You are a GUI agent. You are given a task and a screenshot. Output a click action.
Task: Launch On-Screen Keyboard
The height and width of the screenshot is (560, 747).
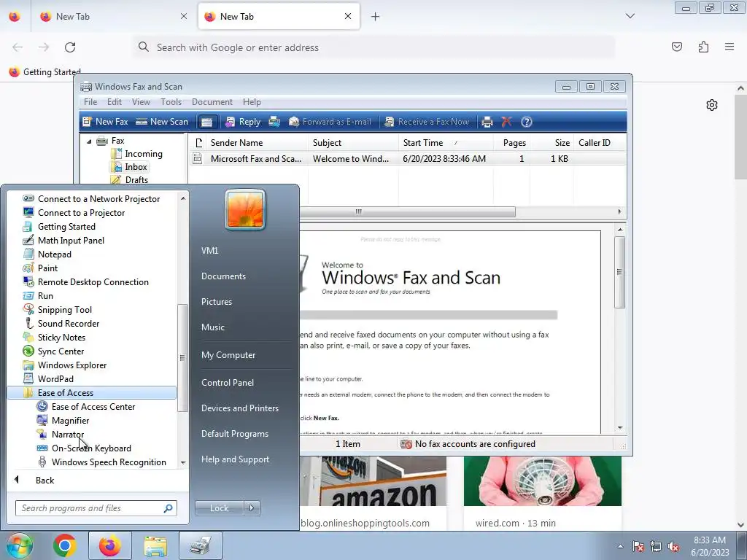point(91,448)
